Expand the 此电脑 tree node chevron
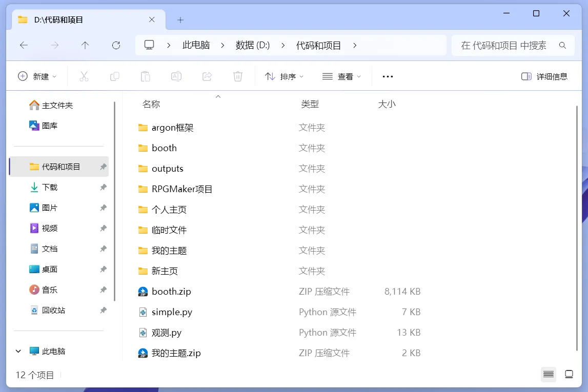The height and width of the screenshot is (392, 588). tap(18, 352)
